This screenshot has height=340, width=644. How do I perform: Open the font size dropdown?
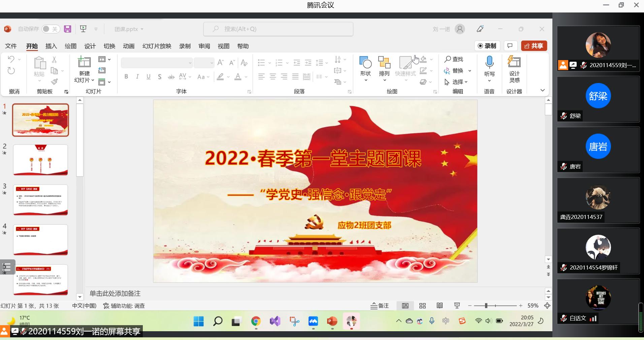pos(212,63)
